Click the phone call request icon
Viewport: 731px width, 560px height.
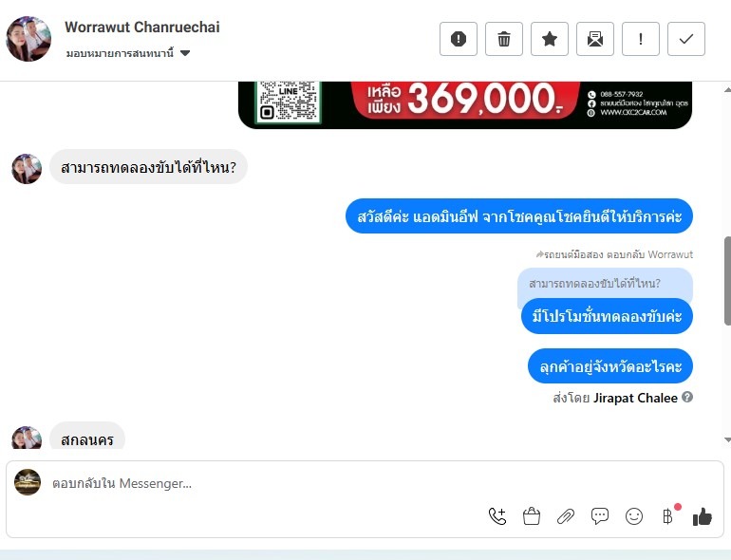pos(497,516)
